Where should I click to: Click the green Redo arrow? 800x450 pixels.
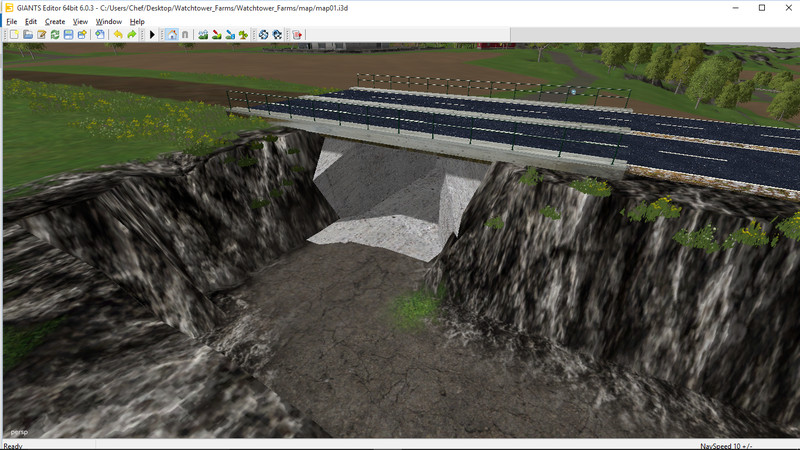(132, 35)
